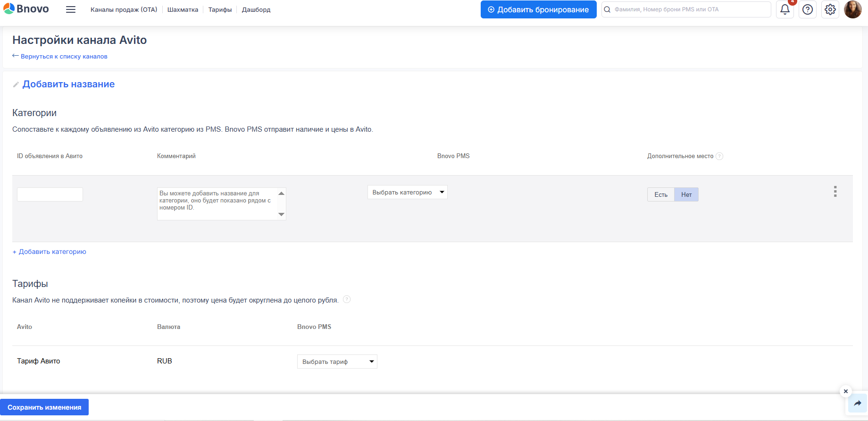Open the hamburger menu
This screenshot has height=421, width=868.
71,9
